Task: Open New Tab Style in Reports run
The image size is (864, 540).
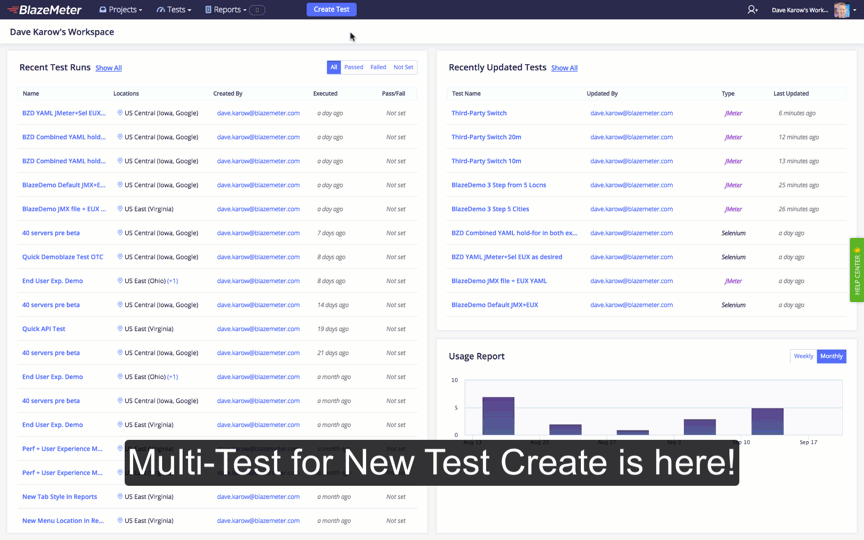Action: 60,496
